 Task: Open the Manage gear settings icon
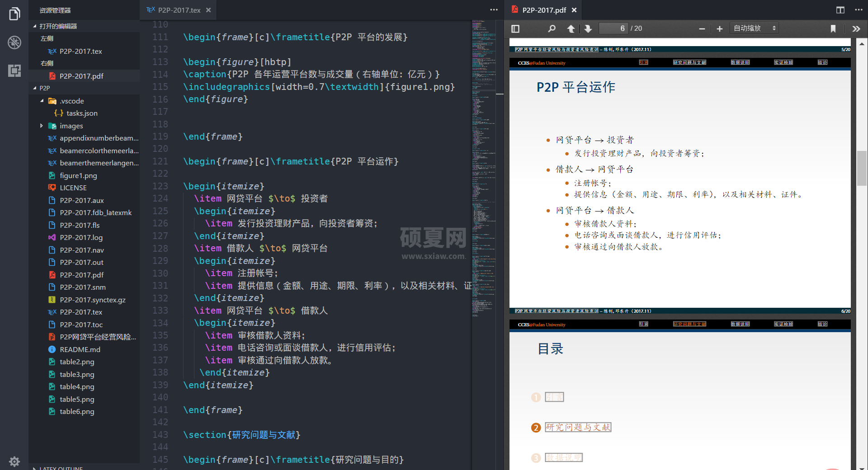[x=14, y=461]
